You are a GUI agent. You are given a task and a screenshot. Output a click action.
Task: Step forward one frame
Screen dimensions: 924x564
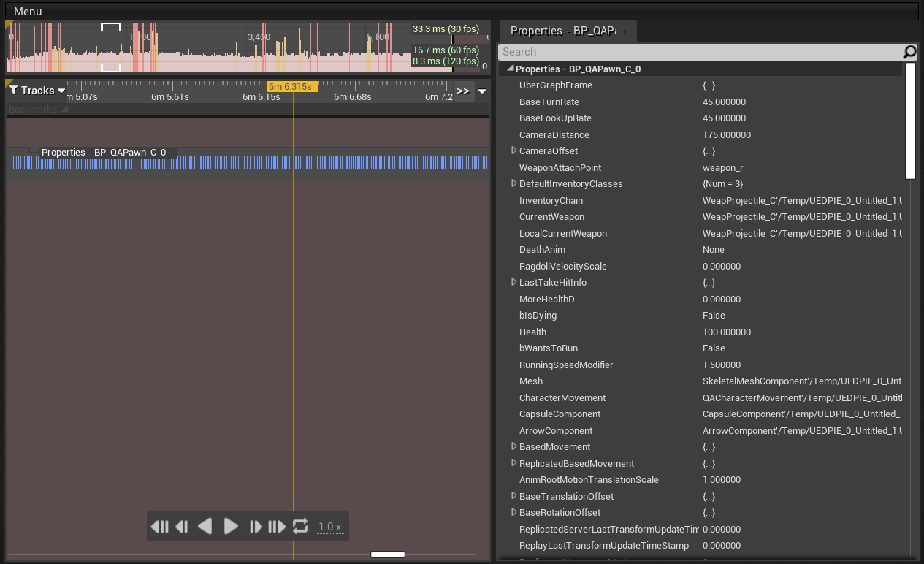click(255, 526)
